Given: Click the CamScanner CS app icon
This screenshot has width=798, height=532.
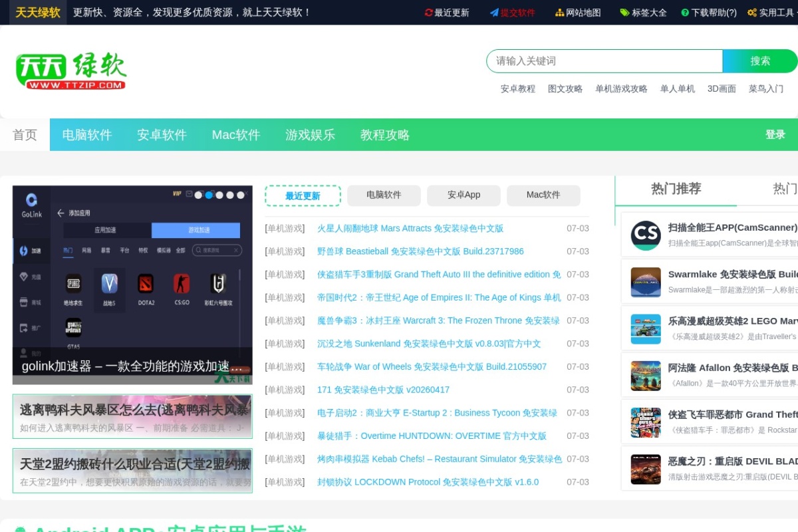Looking at the screenshot, I should click(x=646, y=235).
